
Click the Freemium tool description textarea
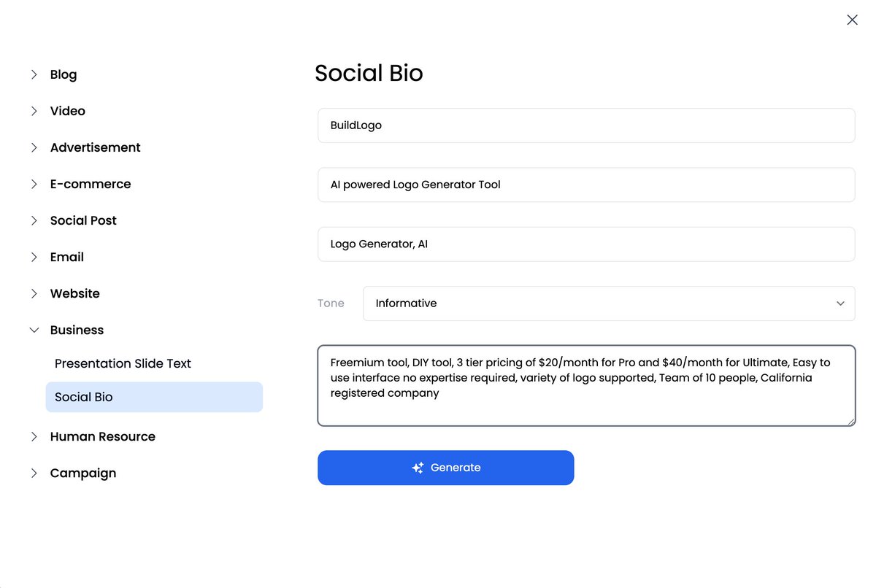click(586, 385)
